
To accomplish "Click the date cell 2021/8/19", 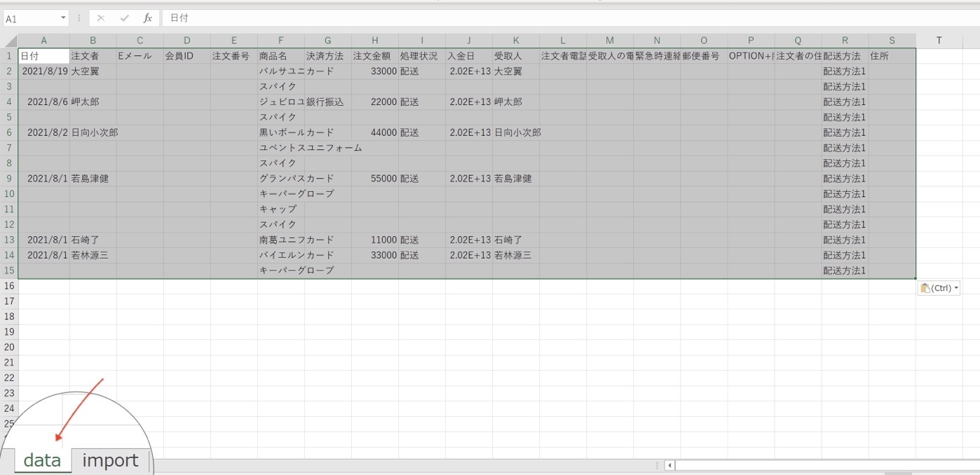I will click(43, 71).
